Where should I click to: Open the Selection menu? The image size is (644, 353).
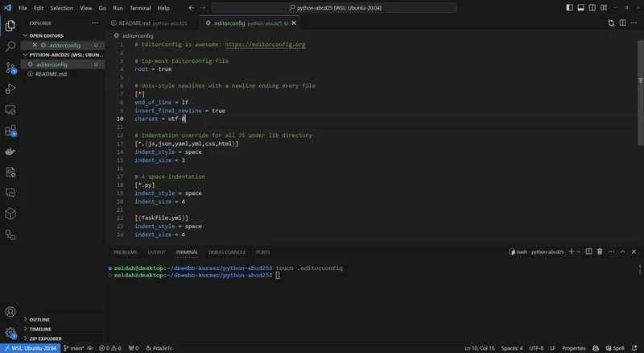[62, 8]
